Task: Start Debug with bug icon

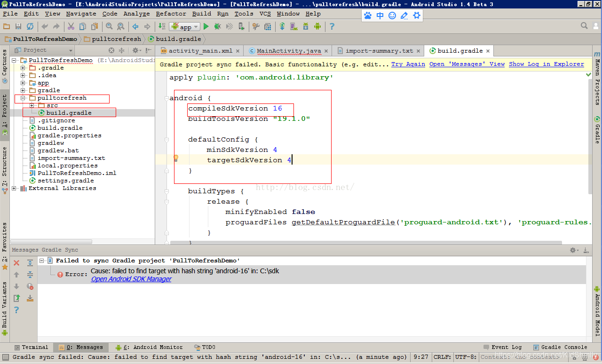Action: click(x=218, y=26)
